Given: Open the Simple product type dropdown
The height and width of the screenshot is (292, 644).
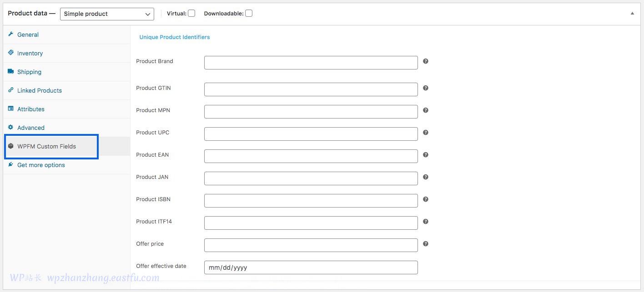Looking at the screenshot, I should pos(107,14).
